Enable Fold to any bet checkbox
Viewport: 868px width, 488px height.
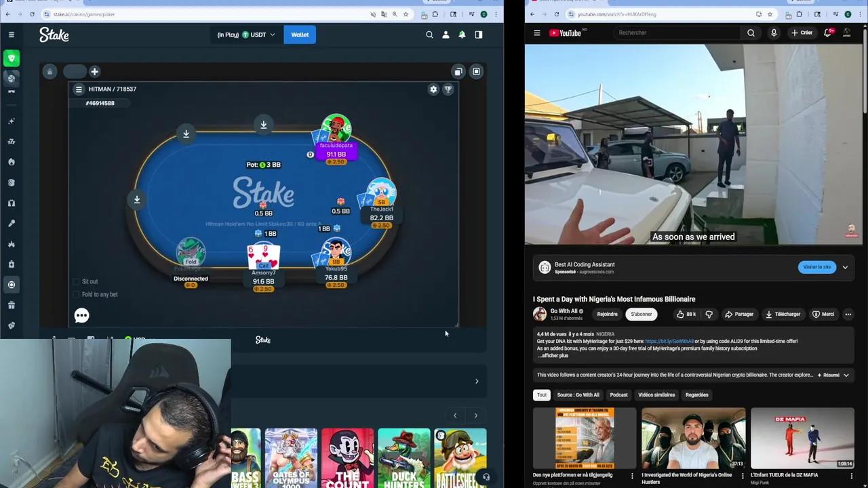pyautogui.click(x=76, y=294)
